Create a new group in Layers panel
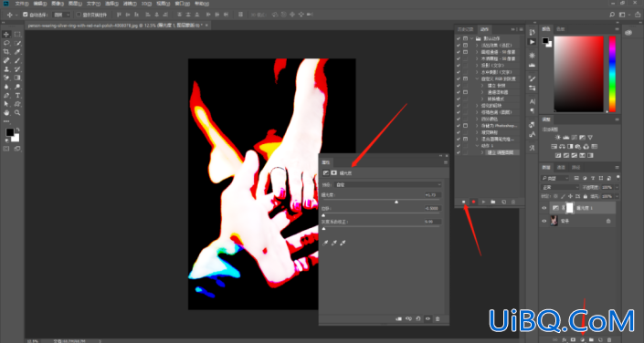644x343 pixels. [x=591, y=339]
